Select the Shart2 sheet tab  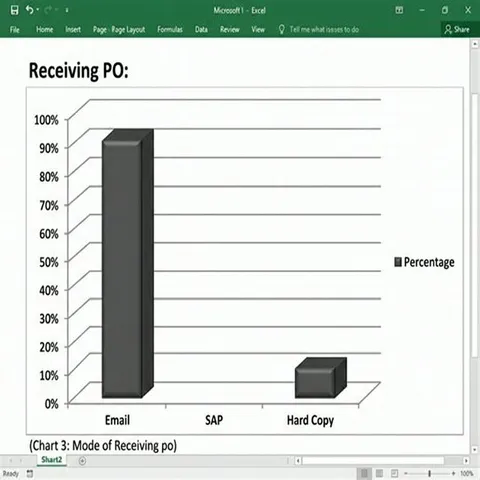[x=52, y=460]
